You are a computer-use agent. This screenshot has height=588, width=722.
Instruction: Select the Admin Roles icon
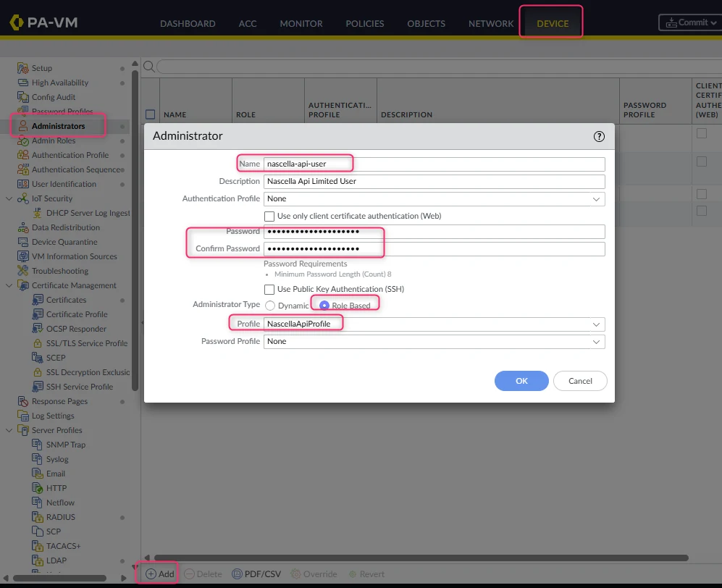[x=22, y=141]
